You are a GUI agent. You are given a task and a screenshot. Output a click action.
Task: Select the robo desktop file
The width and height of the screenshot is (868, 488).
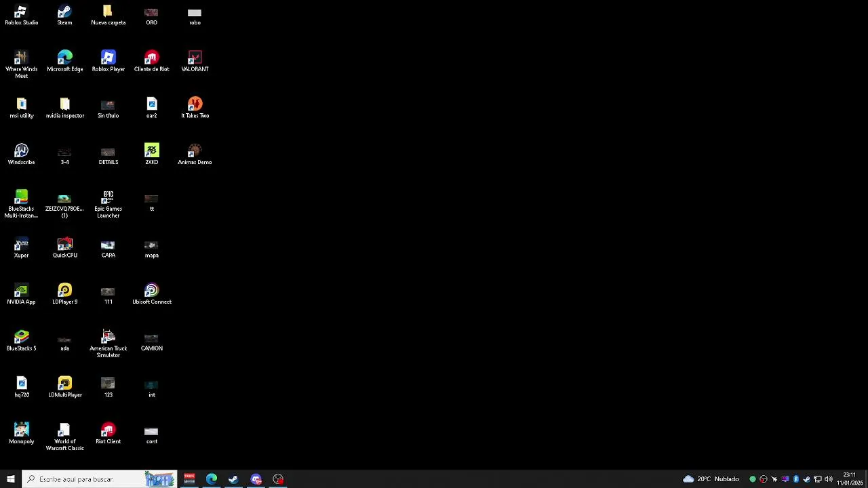pos(195,16)
